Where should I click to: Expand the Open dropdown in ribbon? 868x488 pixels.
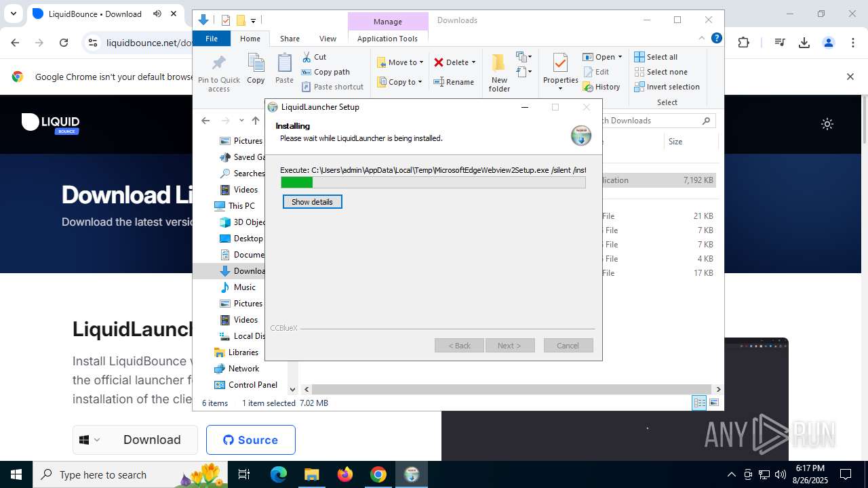click(x=620, y=57)
